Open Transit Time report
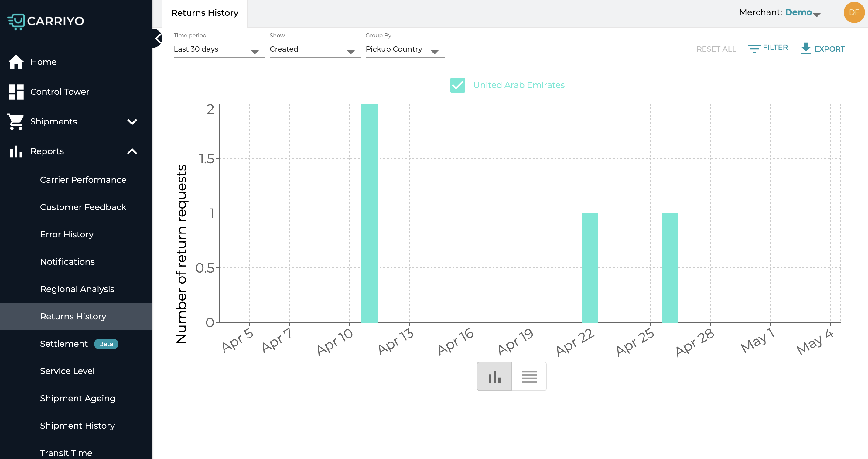Screen dimensions: 868x459 tap(66, 453)
